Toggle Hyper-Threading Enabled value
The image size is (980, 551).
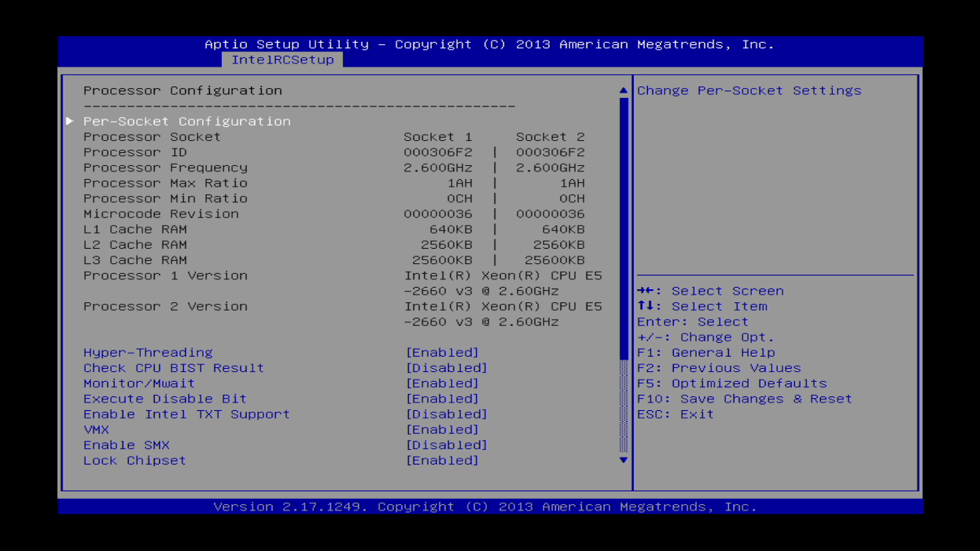tap(442, 353)
